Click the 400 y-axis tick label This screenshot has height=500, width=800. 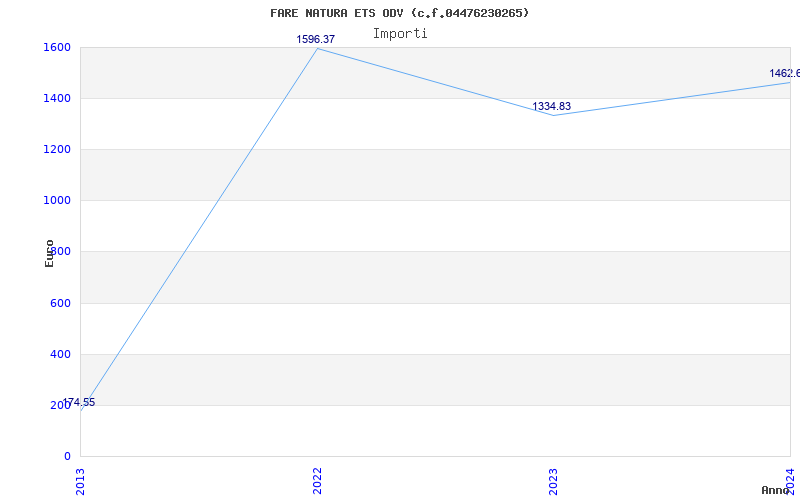click(60, 354)
